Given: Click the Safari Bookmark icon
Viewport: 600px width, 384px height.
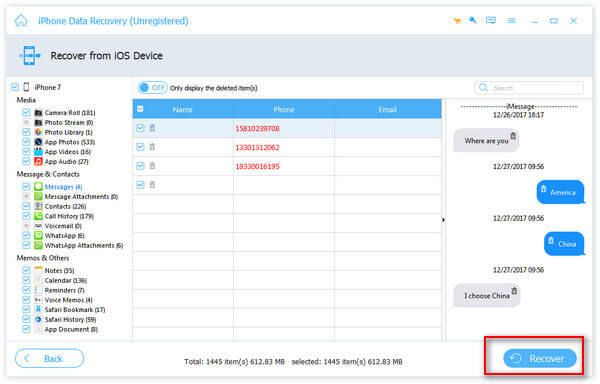Looking at the screenshot, I should click(38, 309).
